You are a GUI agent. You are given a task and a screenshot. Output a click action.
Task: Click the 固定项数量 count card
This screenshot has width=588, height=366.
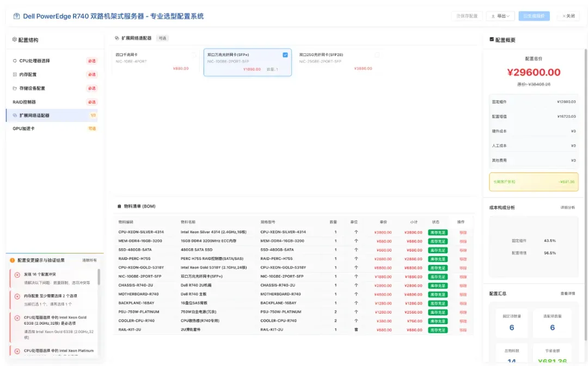[x=511, y=323]
